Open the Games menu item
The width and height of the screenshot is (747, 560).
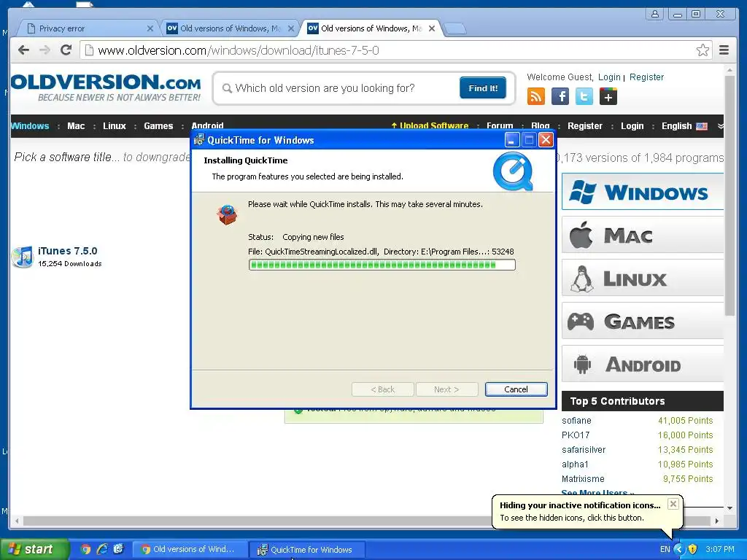pos(158,125)
